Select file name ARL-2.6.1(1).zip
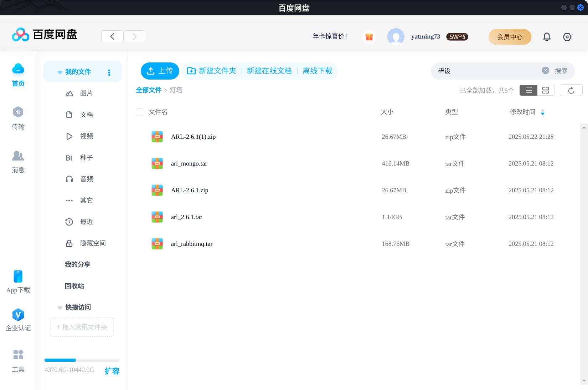588x390 pixels. [x=194, y=137]
